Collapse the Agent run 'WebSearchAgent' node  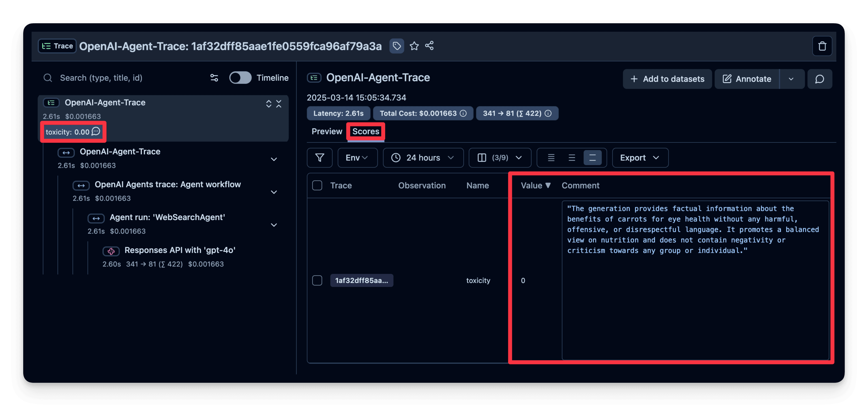[274, 225]
